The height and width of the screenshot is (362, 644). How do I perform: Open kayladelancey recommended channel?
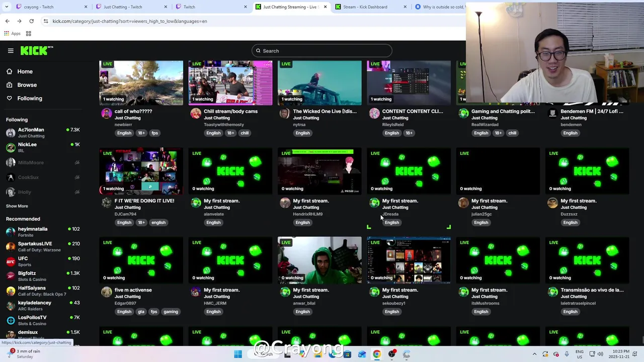(x=43, y=306)
